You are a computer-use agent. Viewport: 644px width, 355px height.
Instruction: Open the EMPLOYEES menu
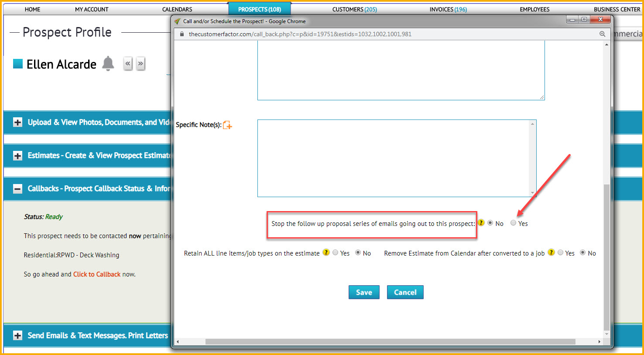tap(534, 9)
